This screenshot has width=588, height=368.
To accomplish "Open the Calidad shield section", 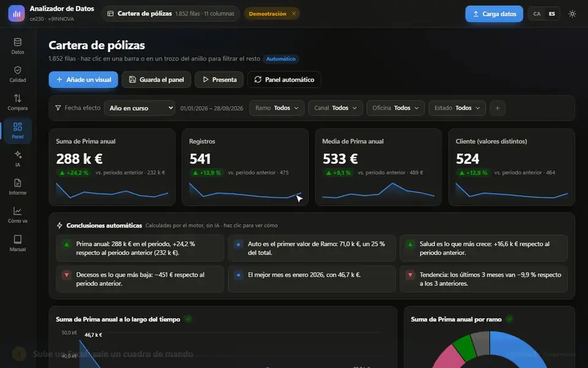I will tap(18, 74).
